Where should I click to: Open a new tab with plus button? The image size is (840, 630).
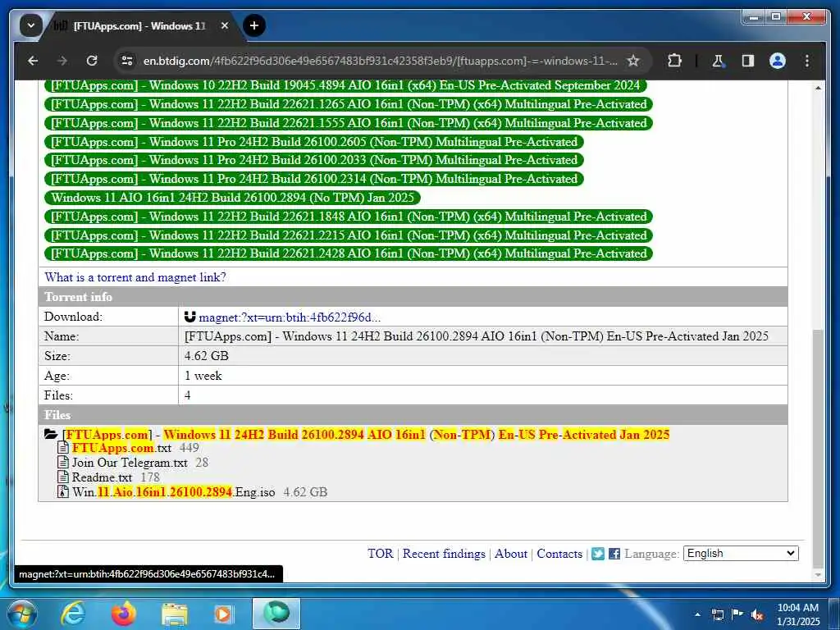click(x=254, y=25)
